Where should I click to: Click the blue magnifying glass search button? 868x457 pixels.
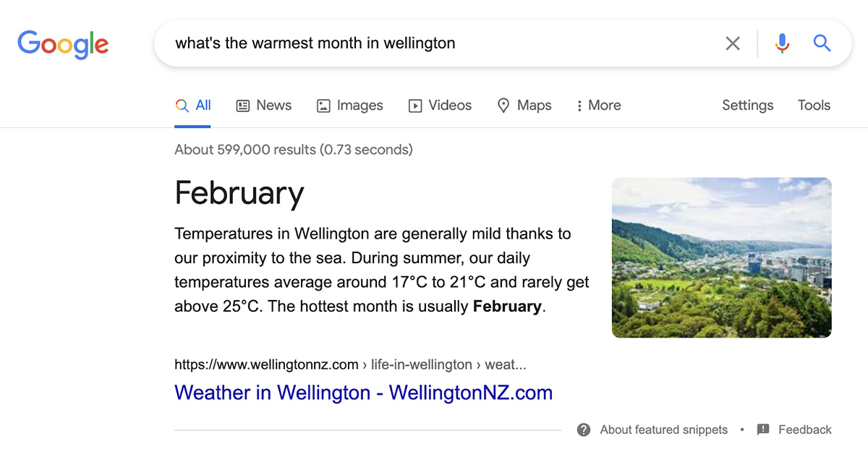[x=822, y=43]
